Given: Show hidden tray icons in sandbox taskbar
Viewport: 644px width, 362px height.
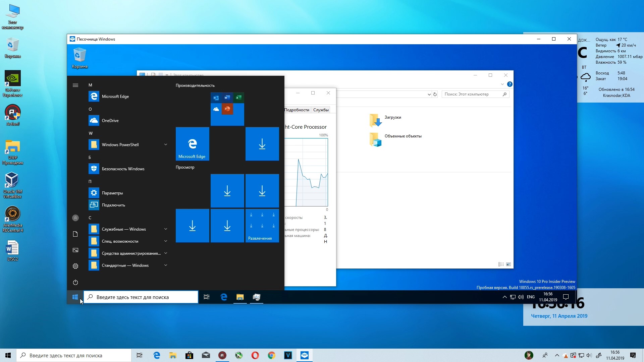Looking at the screenshot, I should [x=504, y=297].
